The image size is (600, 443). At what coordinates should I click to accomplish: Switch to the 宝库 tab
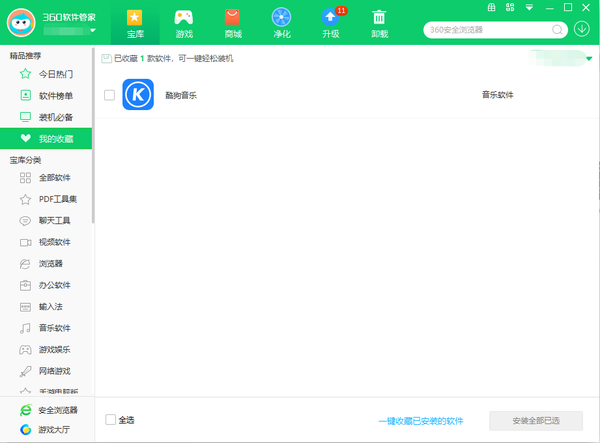pos(135,22)
